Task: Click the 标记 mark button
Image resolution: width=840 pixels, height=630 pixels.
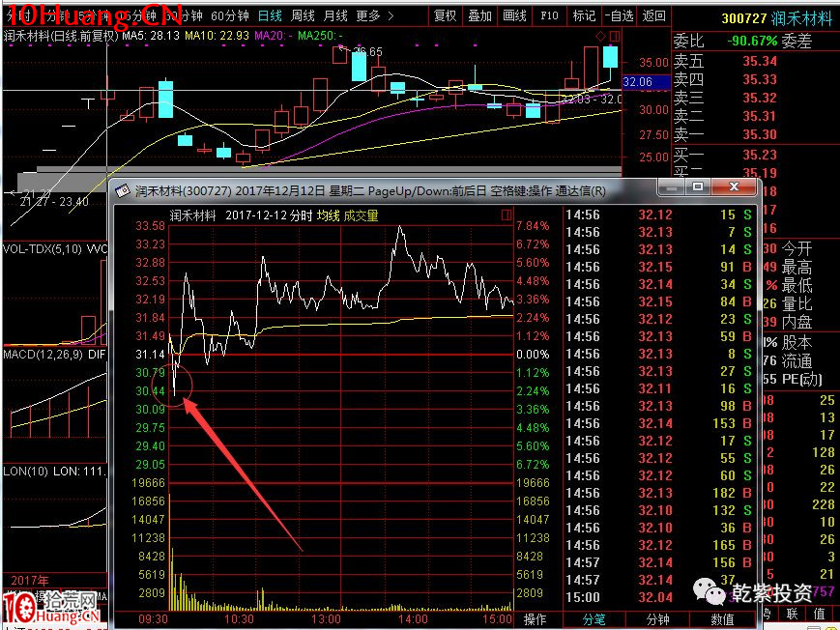Action: point(584,16)
